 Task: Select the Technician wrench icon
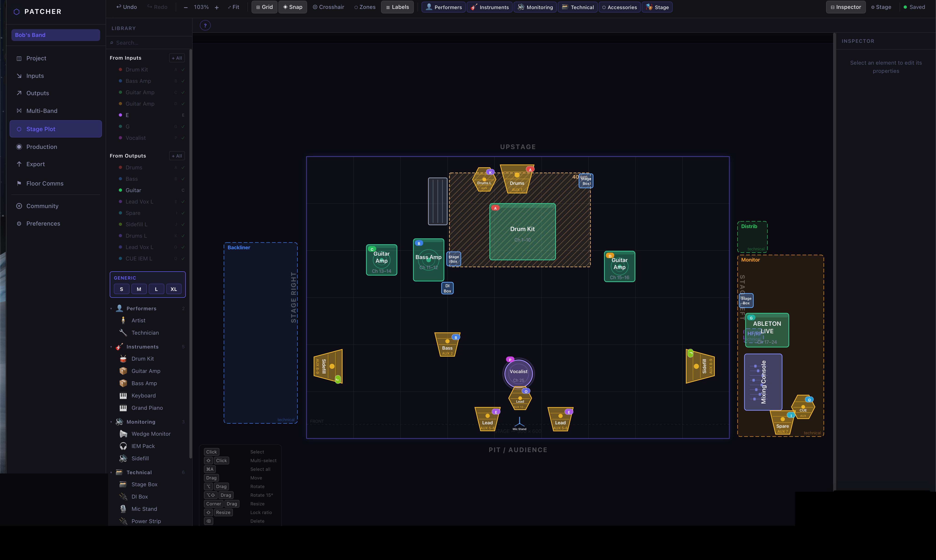click(123, 333)
